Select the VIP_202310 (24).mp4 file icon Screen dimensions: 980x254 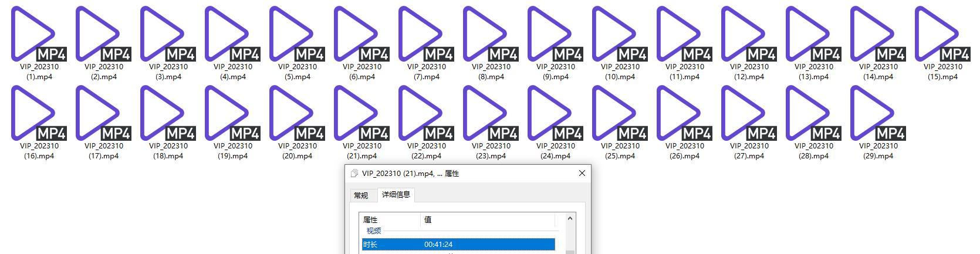(x=555, y=113)
